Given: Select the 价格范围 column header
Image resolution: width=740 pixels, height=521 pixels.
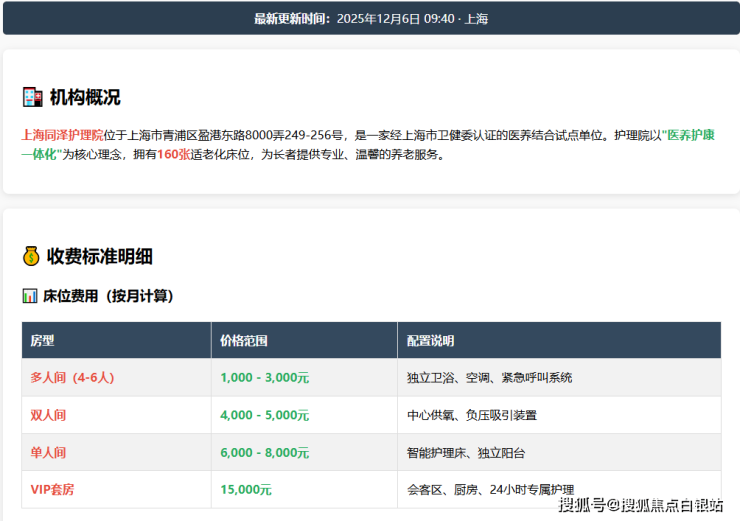Looking at the screenshot, I should click(244, 341).
